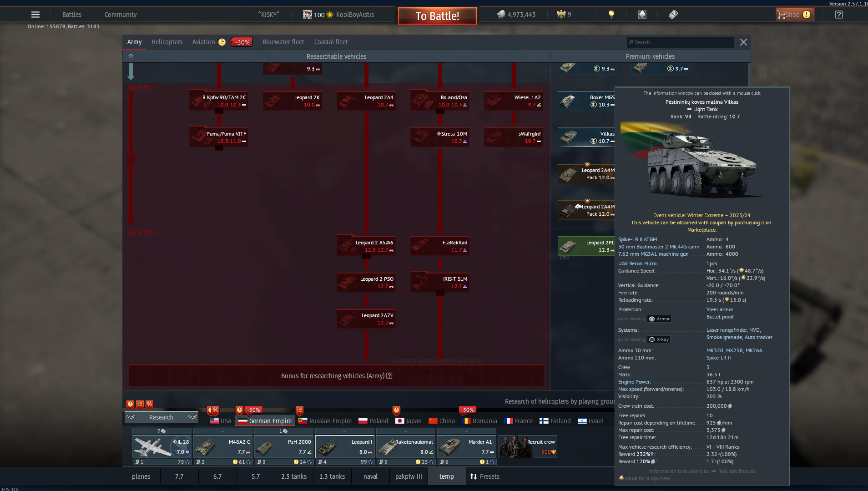Select the Finland nation
The width and height of the screenshot is (868, 491).
point(555,421)
